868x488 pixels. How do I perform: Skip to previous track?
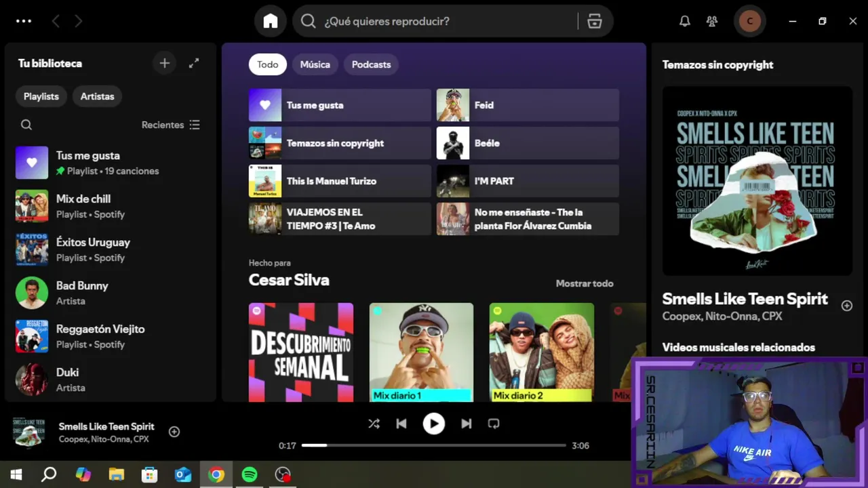click(401, 424)
